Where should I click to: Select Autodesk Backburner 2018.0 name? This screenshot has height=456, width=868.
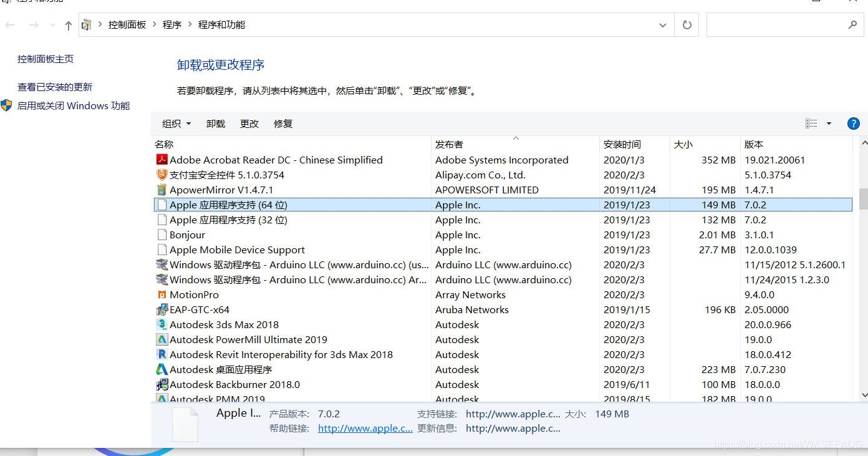click(234, 384)
